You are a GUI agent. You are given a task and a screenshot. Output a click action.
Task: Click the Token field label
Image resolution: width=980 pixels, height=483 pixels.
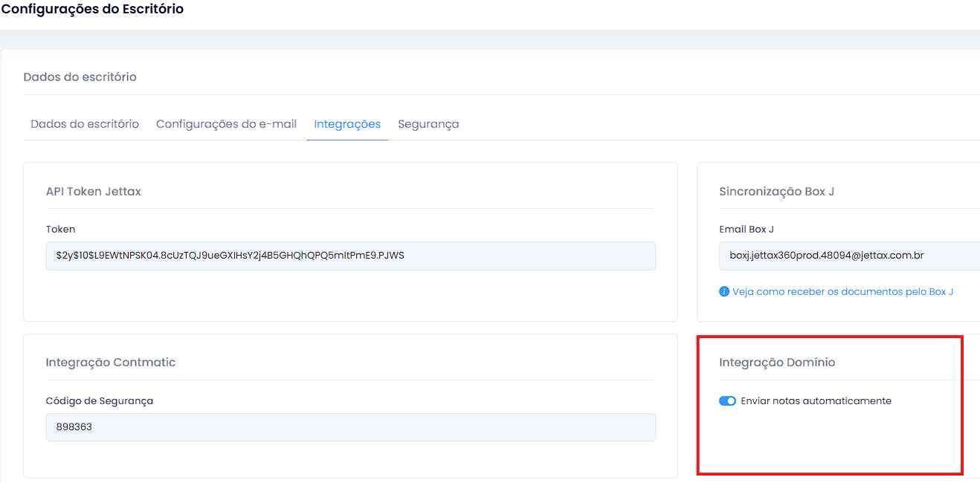pyautogui.click(x=61, y=230)
